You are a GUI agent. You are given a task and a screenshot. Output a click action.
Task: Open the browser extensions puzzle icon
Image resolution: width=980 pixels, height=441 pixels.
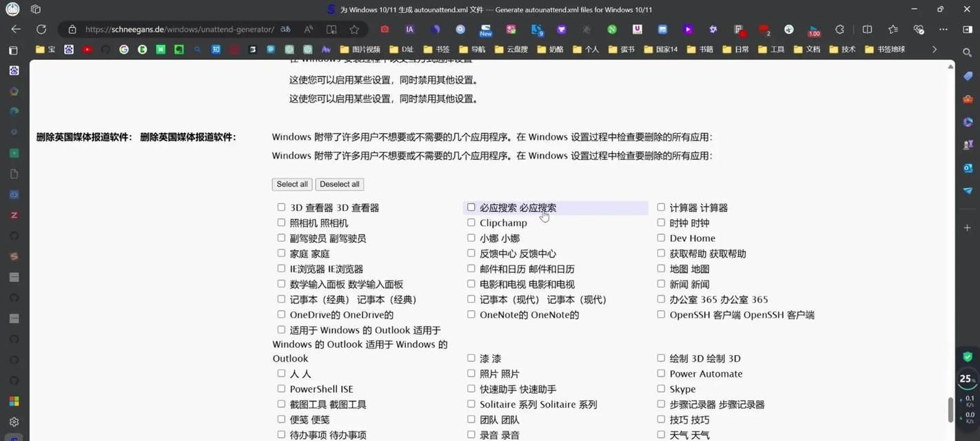(x=839, y=30)
